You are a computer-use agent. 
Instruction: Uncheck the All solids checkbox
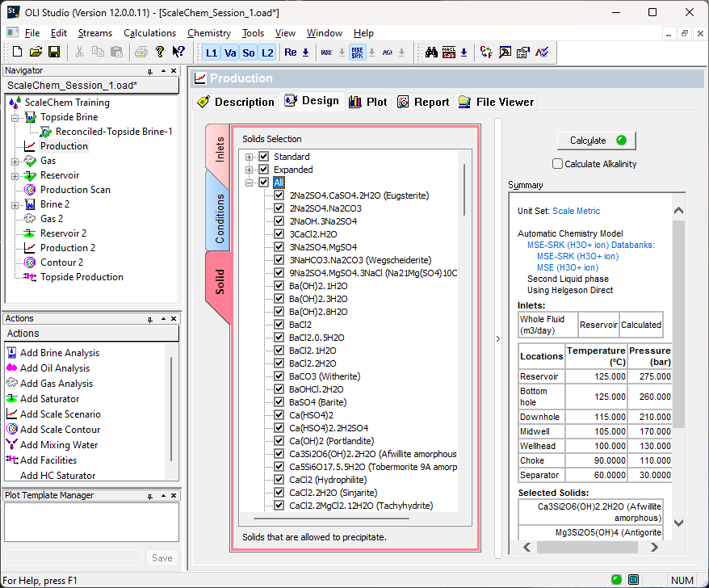264,183
